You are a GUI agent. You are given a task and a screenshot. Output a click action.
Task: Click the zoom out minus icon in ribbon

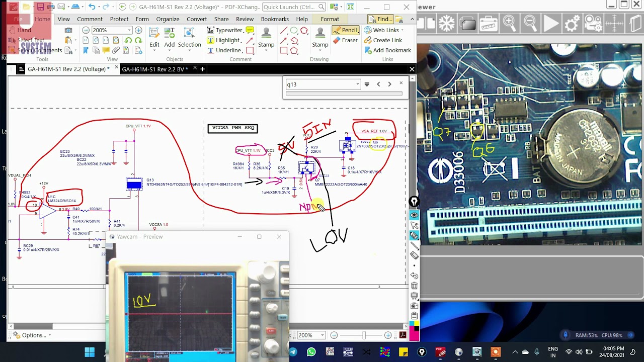[86, 30]
